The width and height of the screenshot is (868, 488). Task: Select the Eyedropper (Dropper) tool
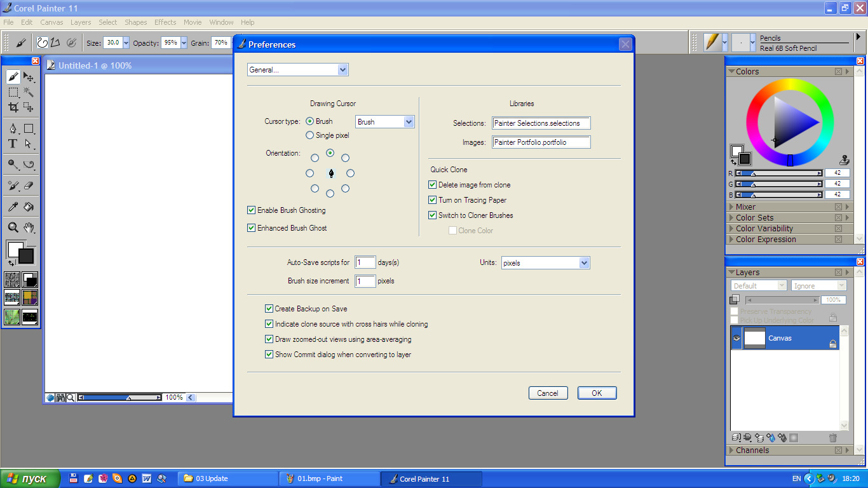(x=13, y=207)
